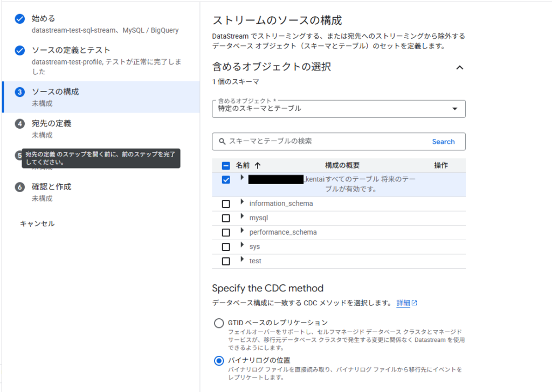Click the sort arrow next to 名前 column
Screen dimensions: 552x392
click(257, 166)
